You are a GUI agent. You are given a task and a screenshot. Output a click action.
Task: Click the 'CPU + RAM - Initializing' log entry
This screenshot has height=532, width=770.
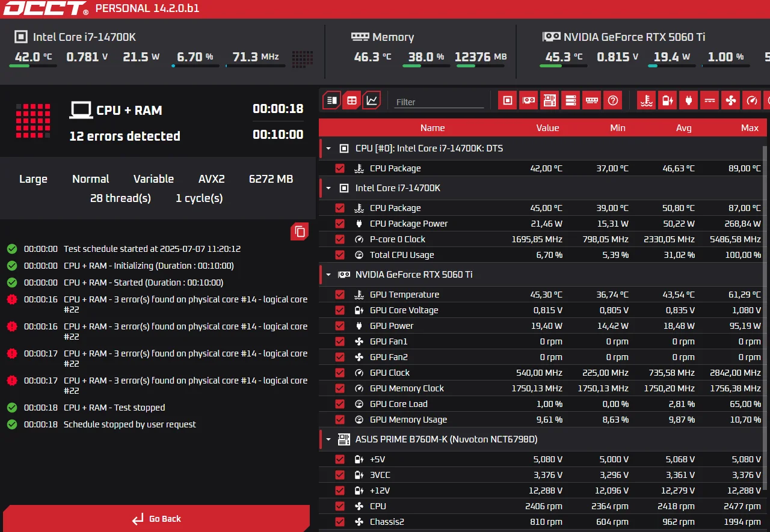[149, 266]
